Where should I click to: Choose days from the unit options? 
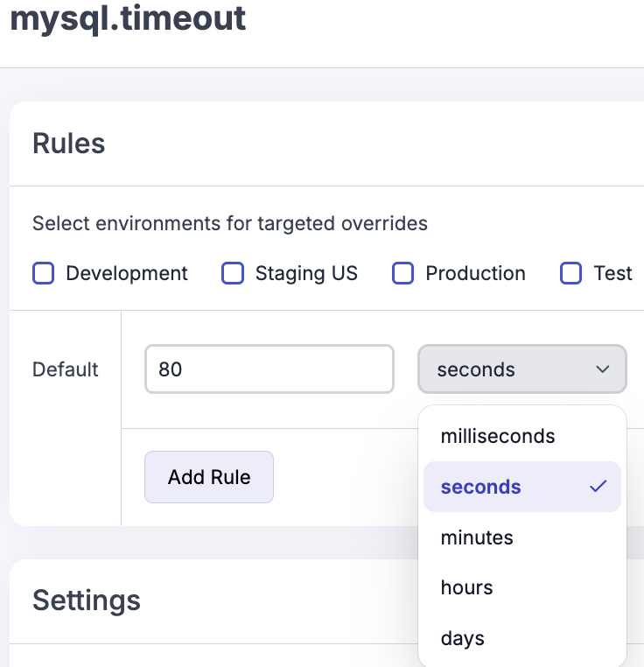463,638
